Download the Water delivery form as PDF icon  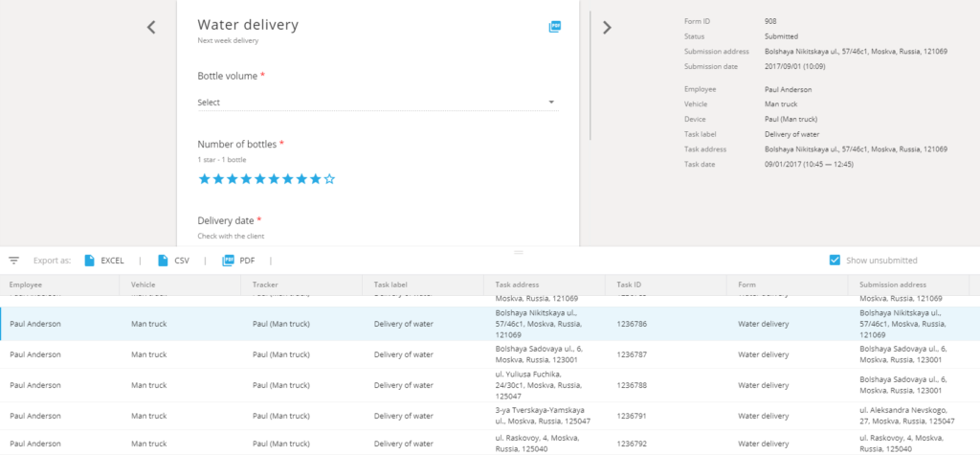click(555, 26)
